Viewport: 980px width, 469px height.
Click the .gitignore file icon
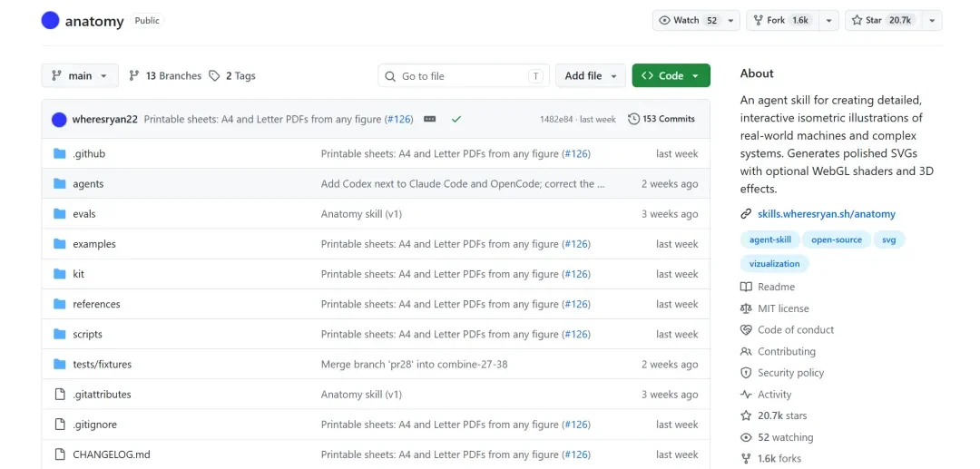[59, 424]
